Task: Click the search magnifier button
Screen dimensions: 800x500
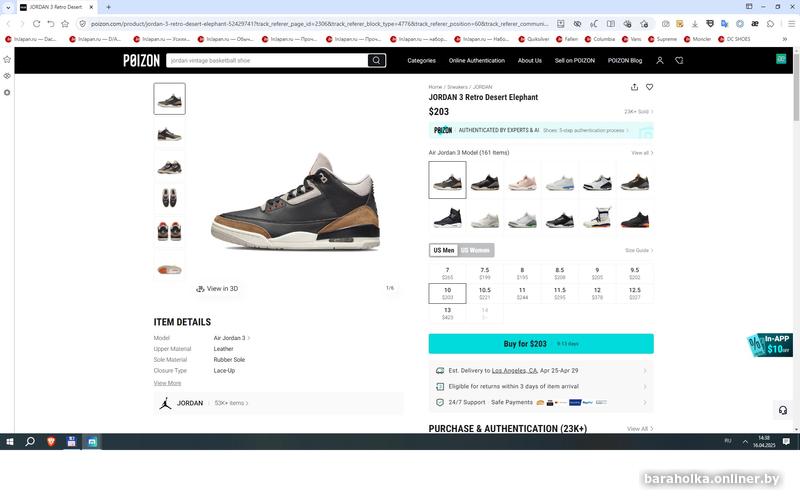Action: pyautogui.click(x=376, y=60)
